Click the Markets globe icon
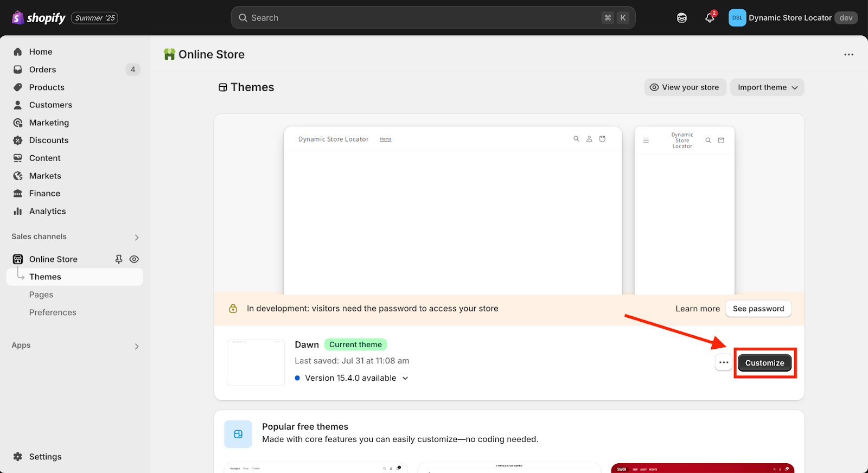The height and width of the screenshot is (473, 868). pos(18,176)
